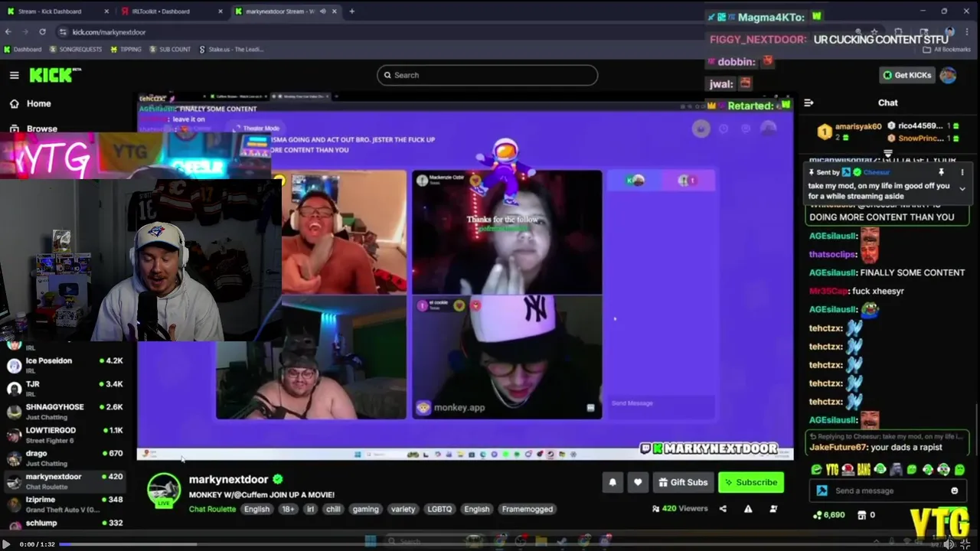Click the green Subscribe button
The image size is (980, 551).
click(751, 482)
